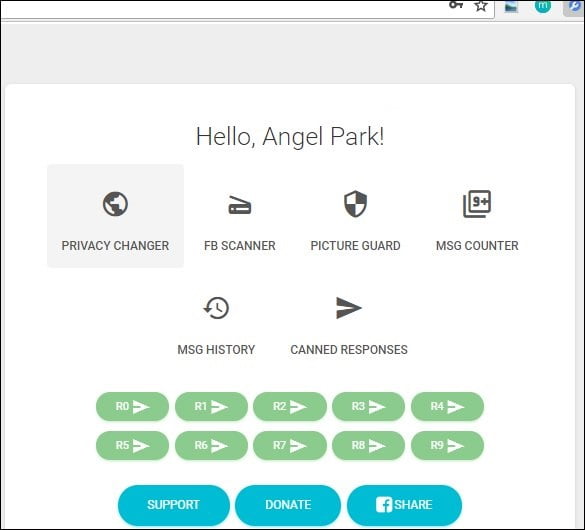
Task: Send canned response R1
Action: 211,406
